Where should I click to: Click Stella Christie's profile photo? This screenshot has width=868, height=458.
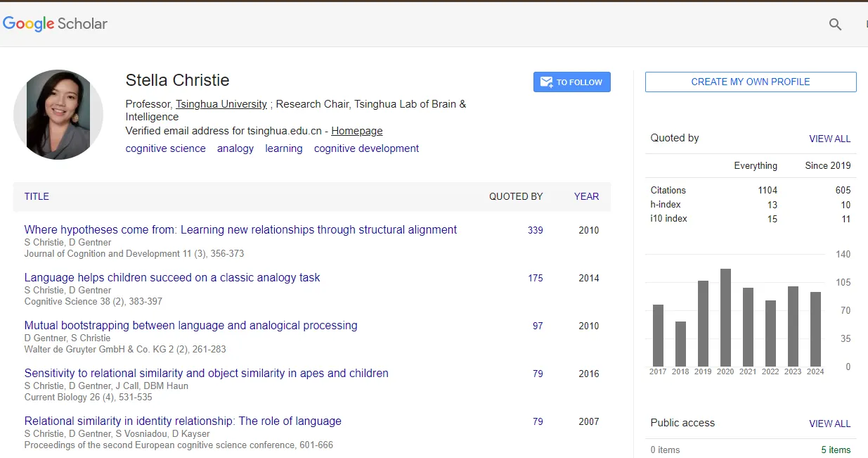pyautogui.click(x=58, y=115)
